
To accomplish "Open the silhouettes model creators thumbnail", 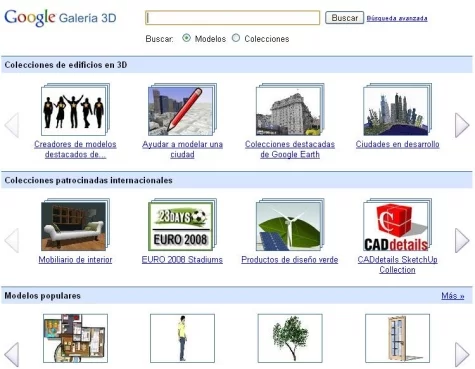I will 75,109.
